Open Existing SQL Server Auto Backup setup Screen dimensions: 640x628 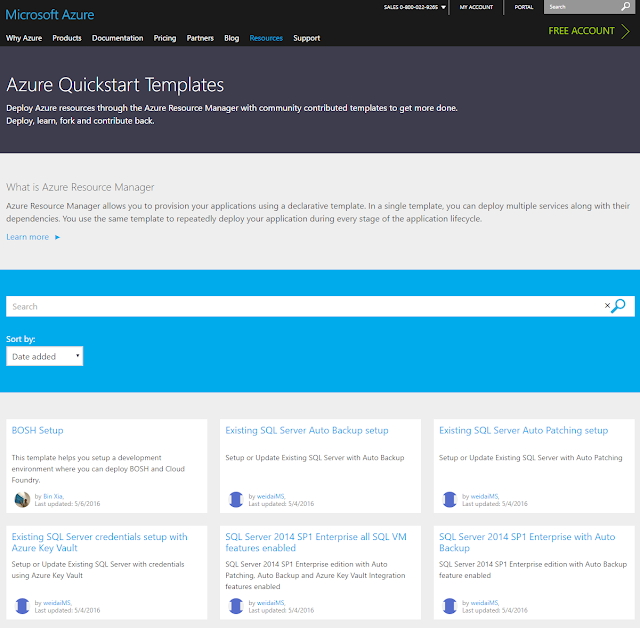pyautogui.click(x=307, y=430)
